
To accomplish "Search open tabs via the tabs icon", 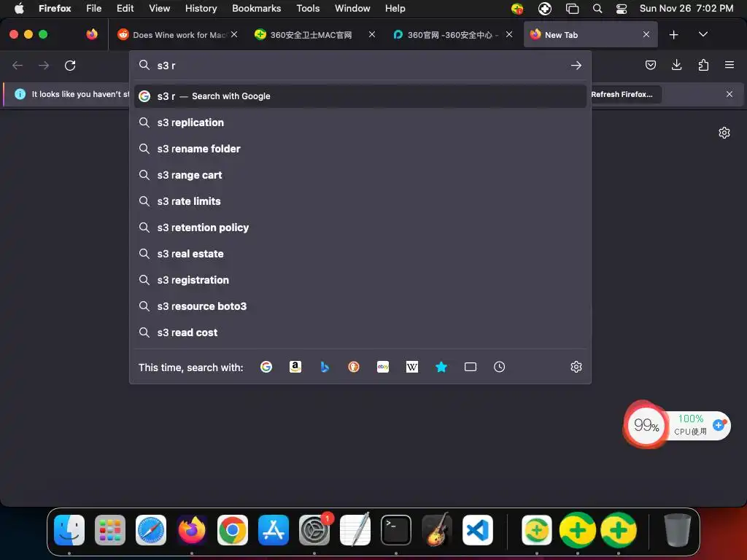I will (x=471, y=367).
